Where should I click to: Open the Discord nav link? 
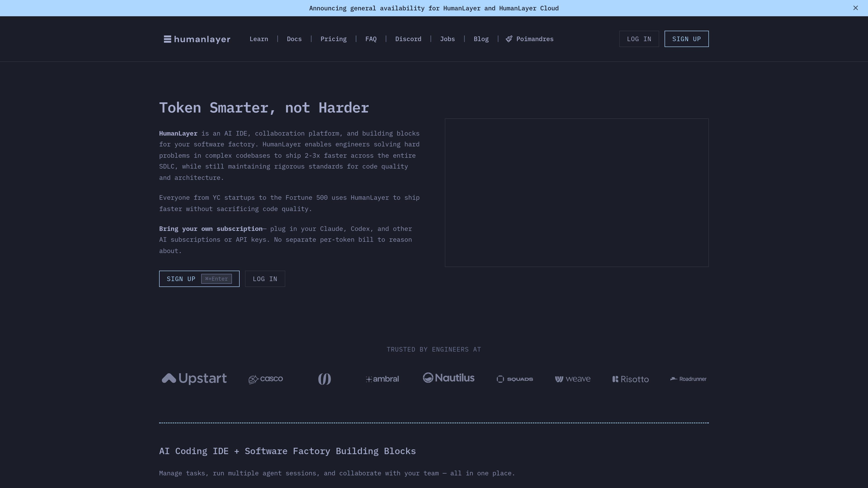tap(408, 39)
